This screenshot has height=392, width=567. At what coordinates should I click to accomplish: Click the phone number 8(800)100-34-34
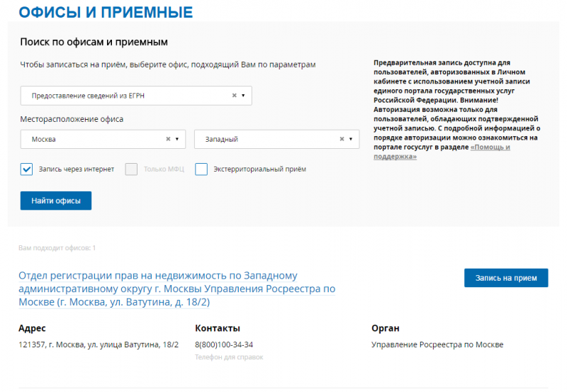pos(224,345)
